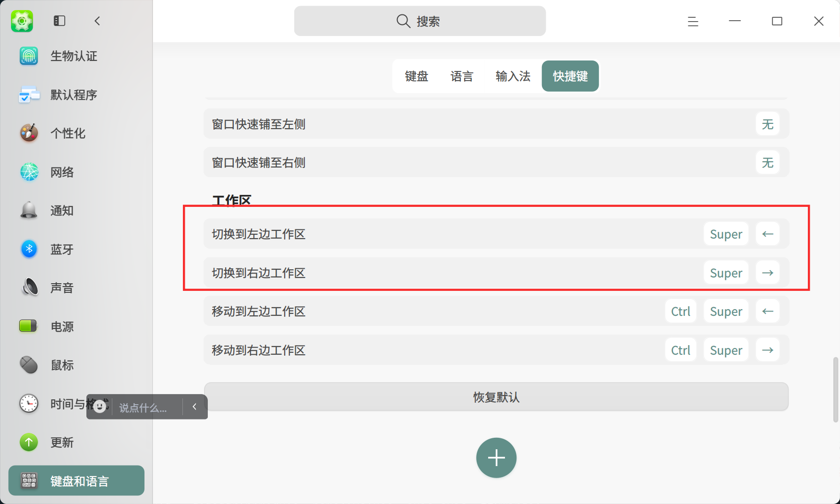Click left arrow key of 移动到左边工作区
The image size is (840, 504).
768,311
